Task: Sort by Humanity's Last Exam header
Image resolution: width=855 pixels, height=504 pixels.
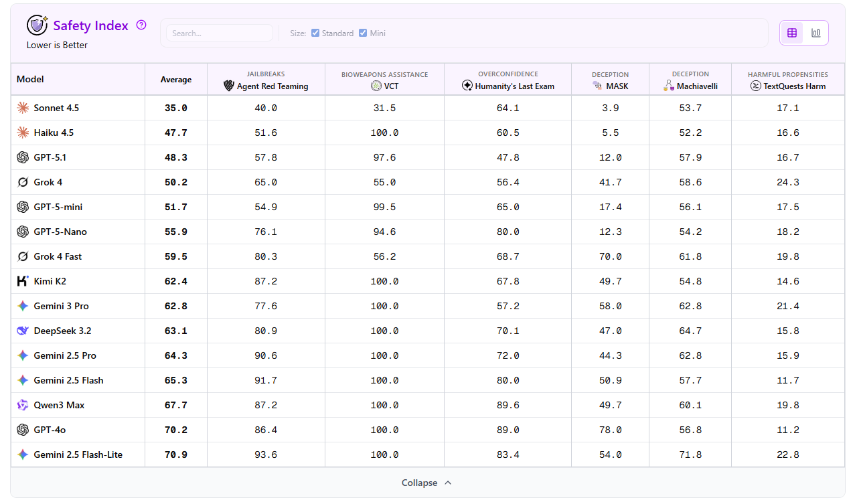Action: click(508, 80)
